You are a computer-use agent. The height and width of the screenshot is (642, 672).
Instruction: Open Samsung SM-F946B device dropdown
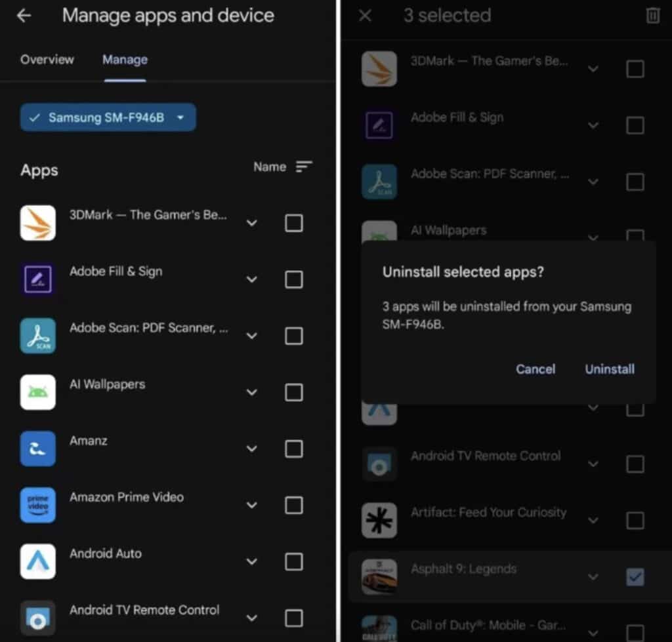click(108, 117)
